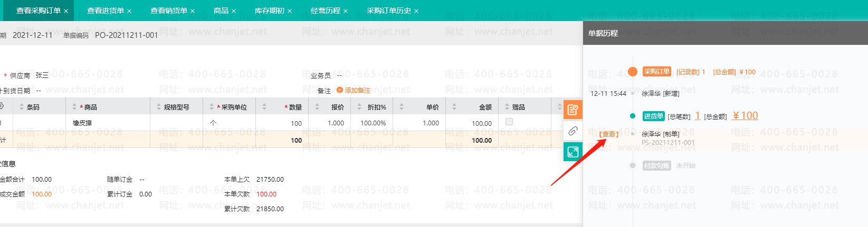Sort by the 赠品 column arrows

[507, 107]
